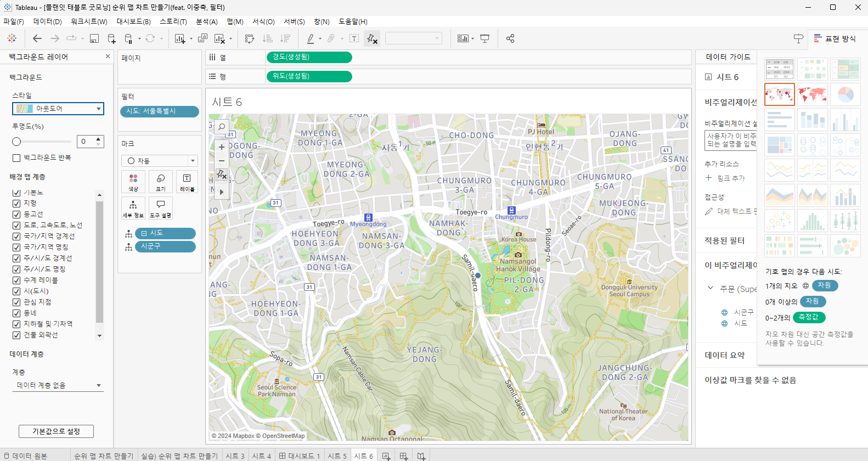
Task: Click the new worksheet toolbar icon
Action: 180,38
